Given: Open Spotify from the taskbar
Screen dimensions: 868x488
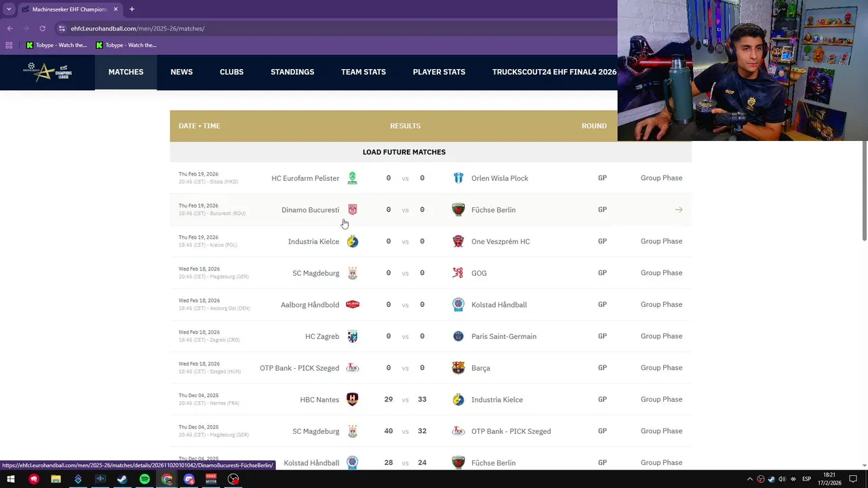Looking at the screenshot, I should pyautogui.click(x=144, y=479).
